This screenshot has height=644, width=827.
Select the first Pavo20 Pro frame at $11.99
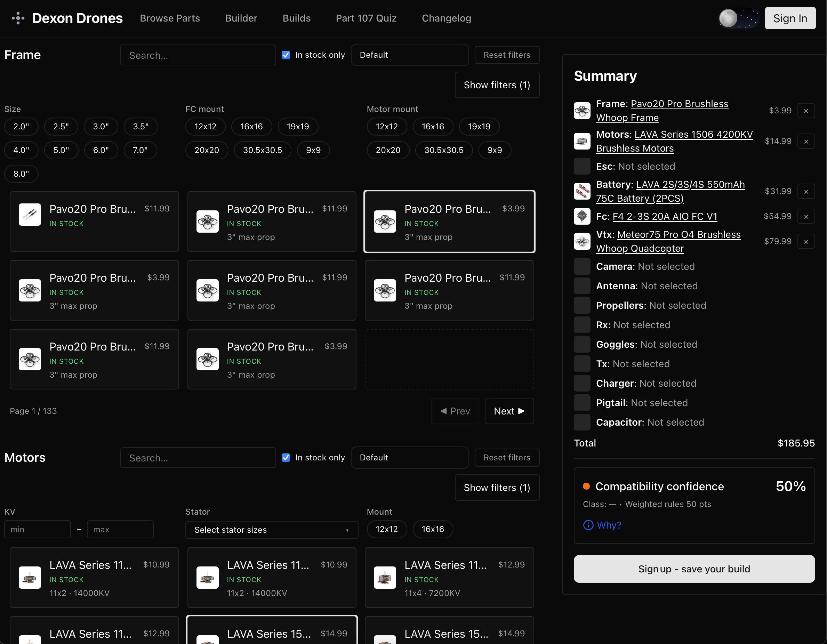click(94, 222)
